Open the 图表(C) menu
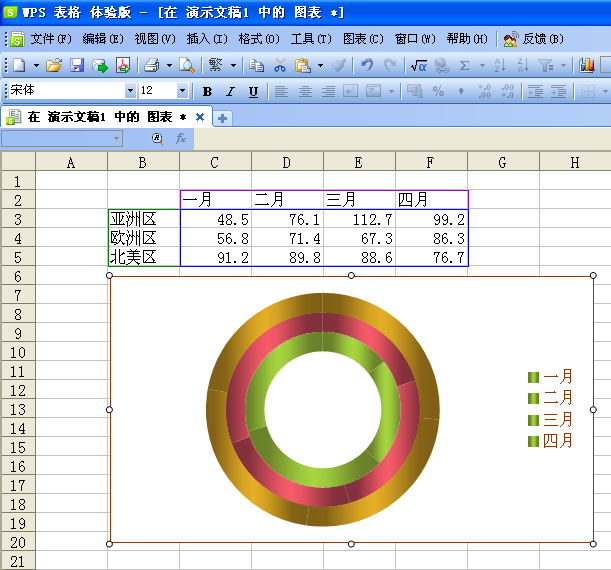The image size is (611, 570). click(x=362, y=39)
